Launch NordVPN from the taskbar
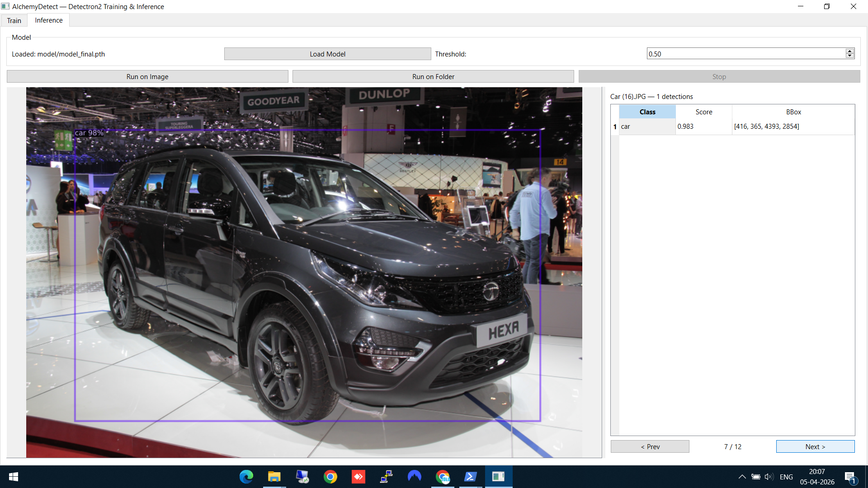Image resolution: width=868 pixels, height=488 pixels. [x=415, y=477]
